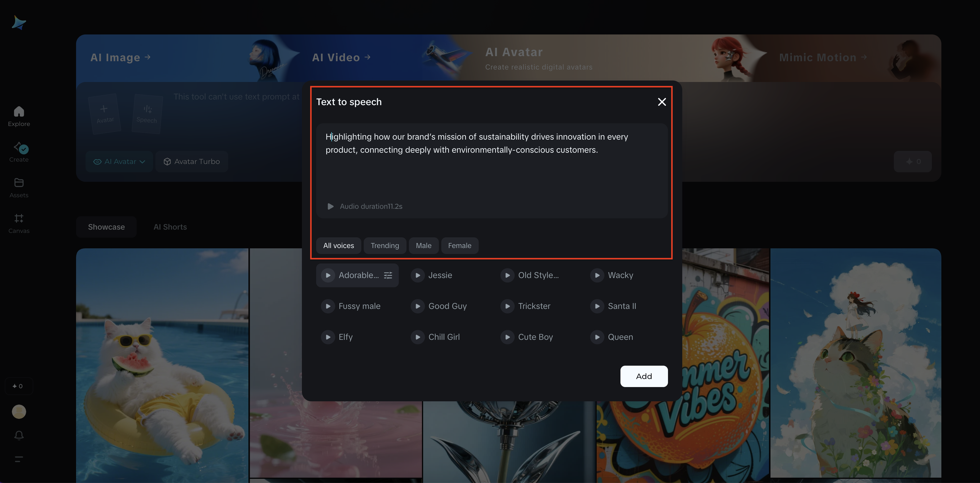980x483 pixels.
Task: Preview the Trickster voice
Action: point(507,306)
